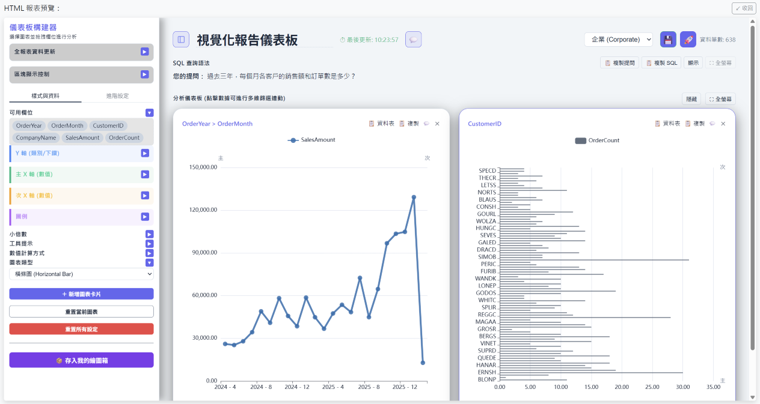The height and width of the screenshot is (404, 760).
Task: Click the 儀表板構建器 heading
Action: (x=33, y=27)
